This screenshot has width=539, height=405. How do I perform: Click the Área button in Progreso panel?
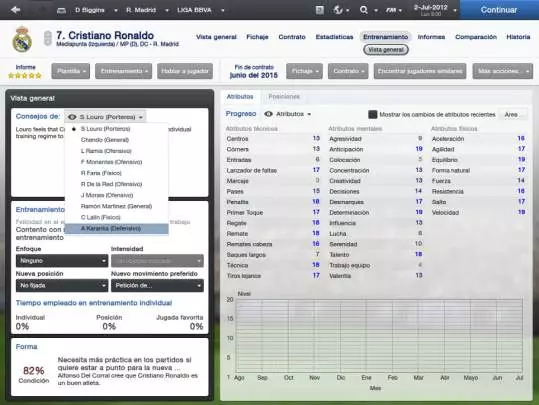[x=512, y=114]
